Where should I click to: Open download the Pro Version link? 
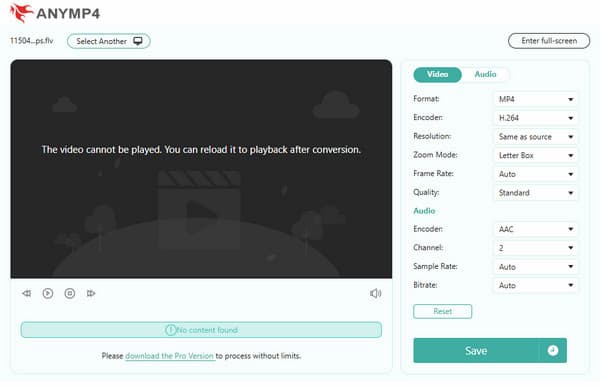pos(170,356)
